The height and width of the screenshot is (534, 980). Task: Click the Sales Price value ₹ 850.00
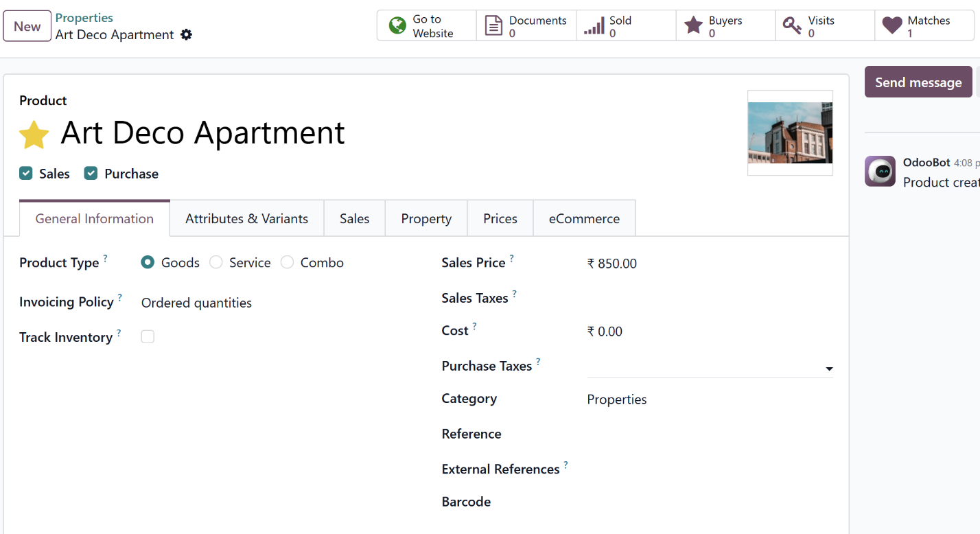point(612,264)
